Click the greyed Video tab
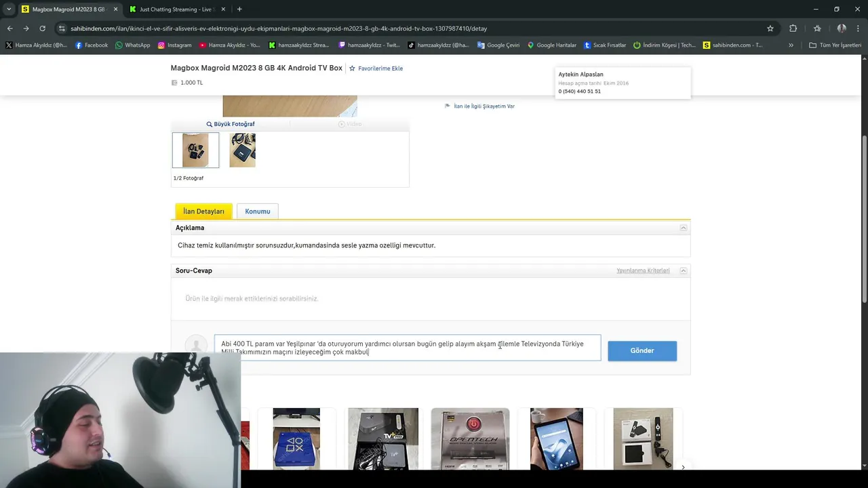The width and height of the screenshot is (868, 488). point(350,124)
